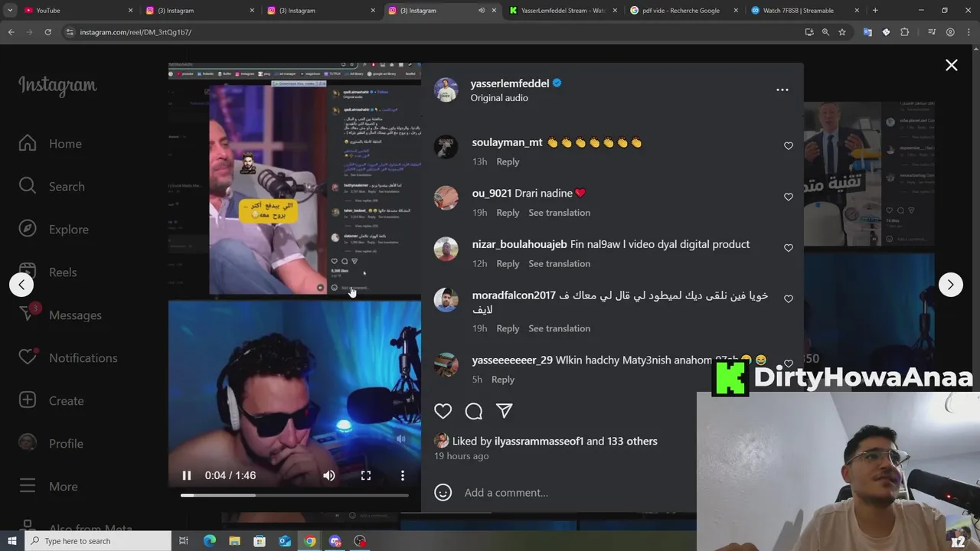The height and width of the screenshot is (551, 980).
Task: Open video player three-dot options
Action: coord(403,475)
